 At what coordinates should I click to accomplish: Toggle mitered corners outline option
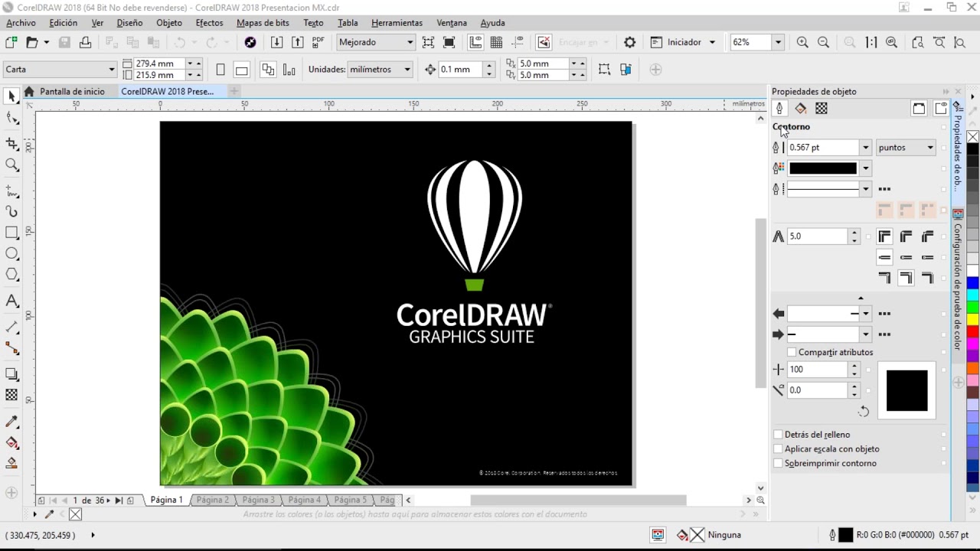click(884, 236)
